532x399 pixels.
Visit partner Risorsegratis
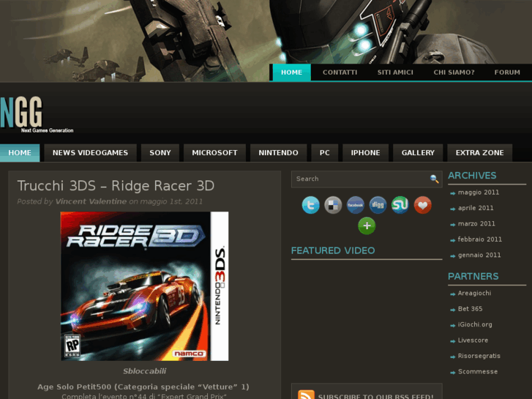[x=479, y=356]
